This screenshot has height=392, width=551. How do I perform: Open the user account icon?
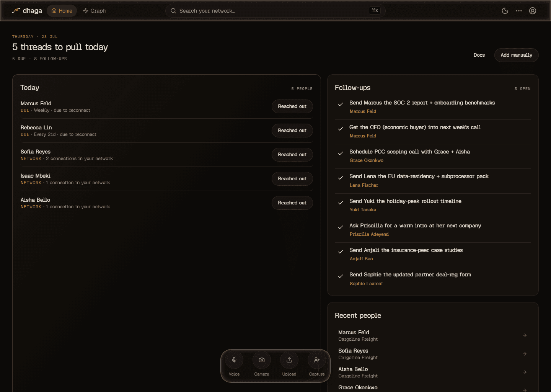click(533, 11)
